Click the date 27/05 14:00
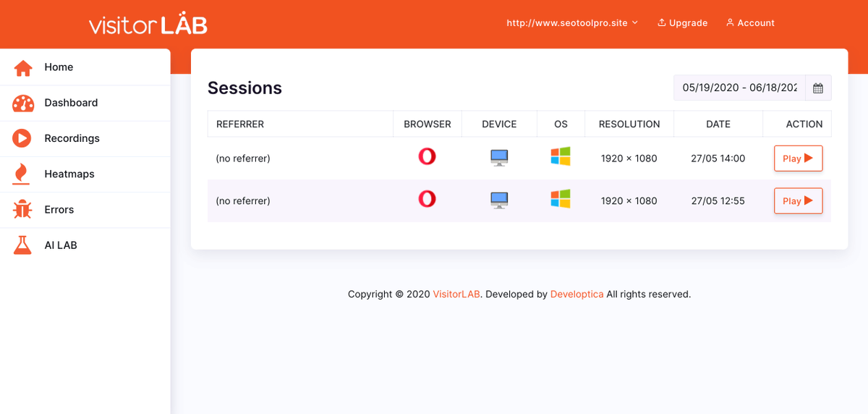This screenshot has height=414, width=868. click(x=718, y=159)
